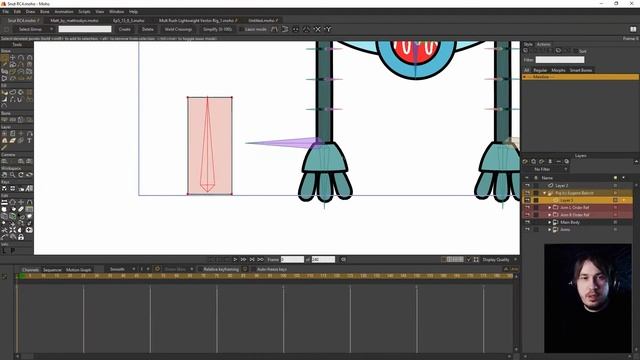Jump to the end with last playback button

pyautogui.click(x=260, y=260)
